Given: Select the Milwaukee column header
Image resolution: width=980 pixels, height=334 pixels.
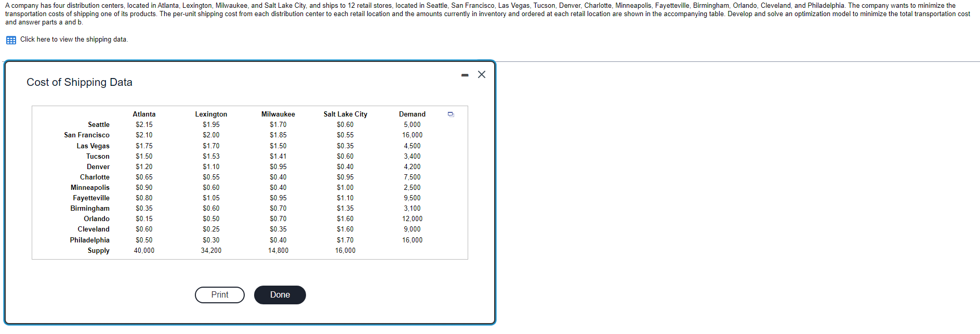Looking at the screenshot, I should coord(278,114).
